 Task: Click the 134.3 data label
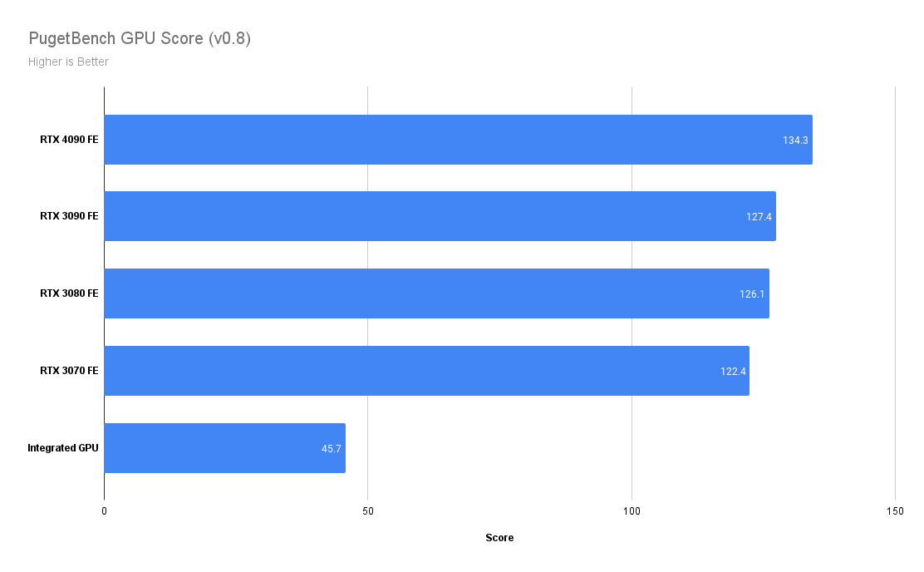point(795,140)
